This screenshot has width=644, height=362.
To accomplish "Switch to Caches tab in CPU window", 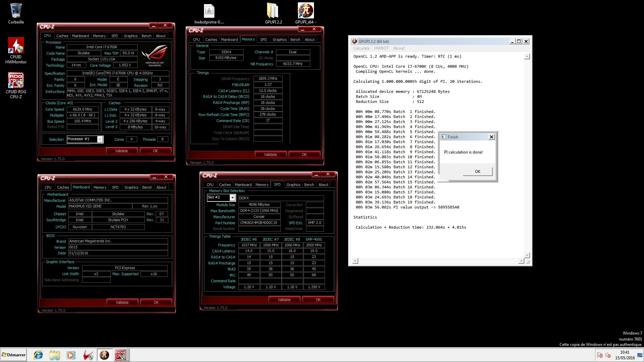I will [x=62, y=36].
